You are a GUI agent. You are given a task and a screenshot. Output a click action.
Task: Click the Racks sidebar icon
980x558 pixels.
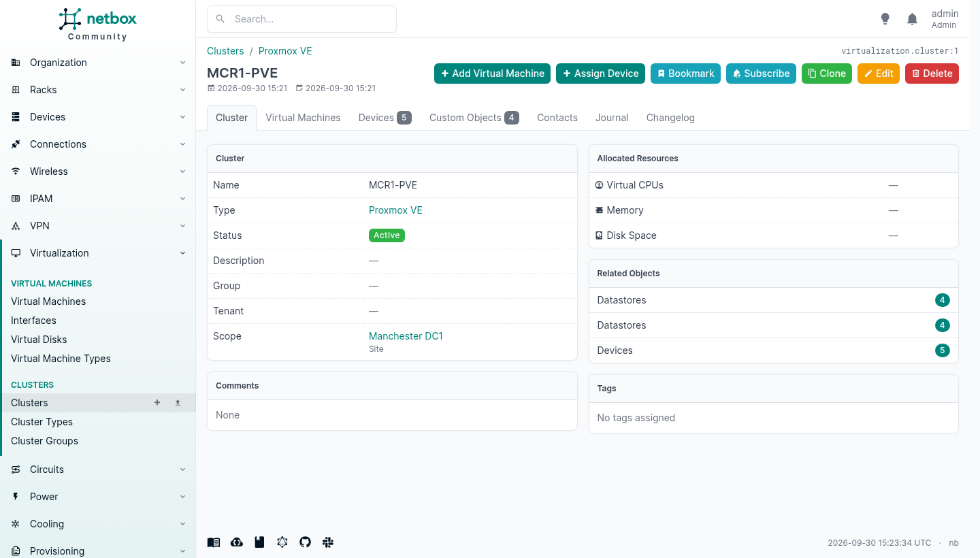pyautogui.click(x=16, y=90)
